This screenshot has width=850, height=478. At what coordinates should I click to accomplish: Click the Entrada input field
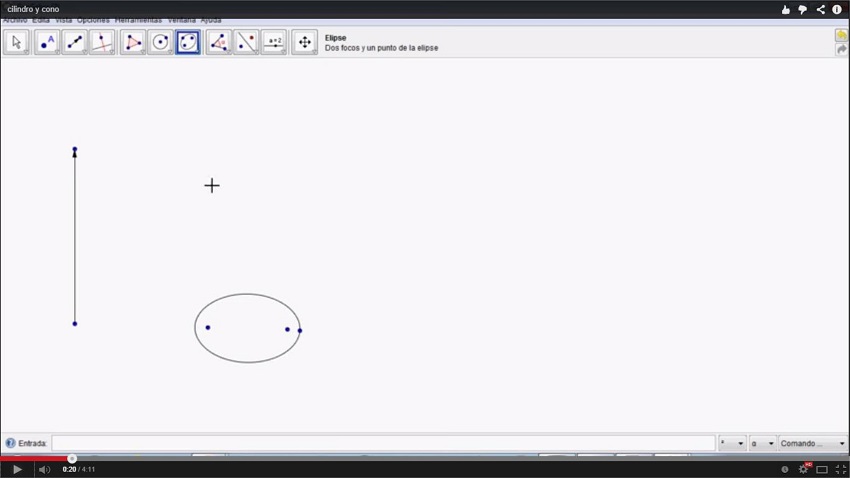coord(383,443)
